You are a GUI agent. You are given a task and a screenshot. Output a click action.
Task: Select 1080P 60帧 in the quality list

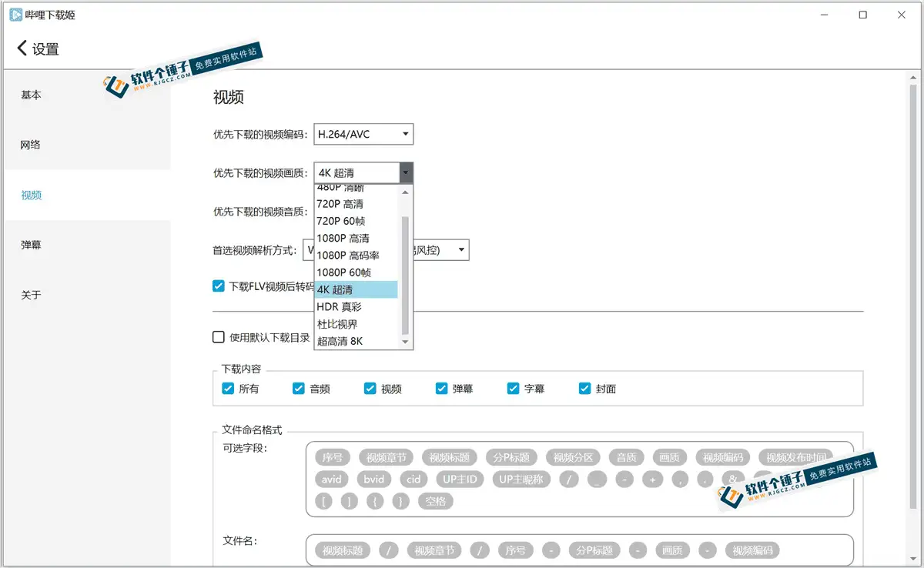[357, 272]
